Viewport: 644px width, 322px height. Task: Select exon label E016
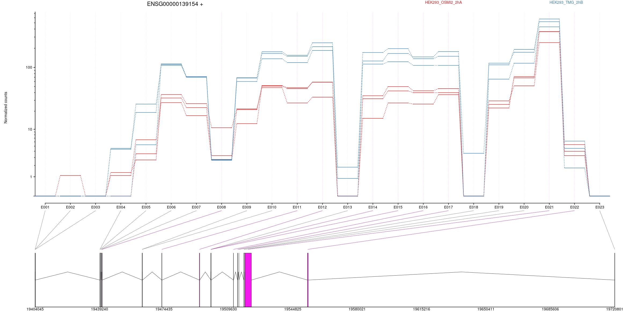click(x=423, y=207)
